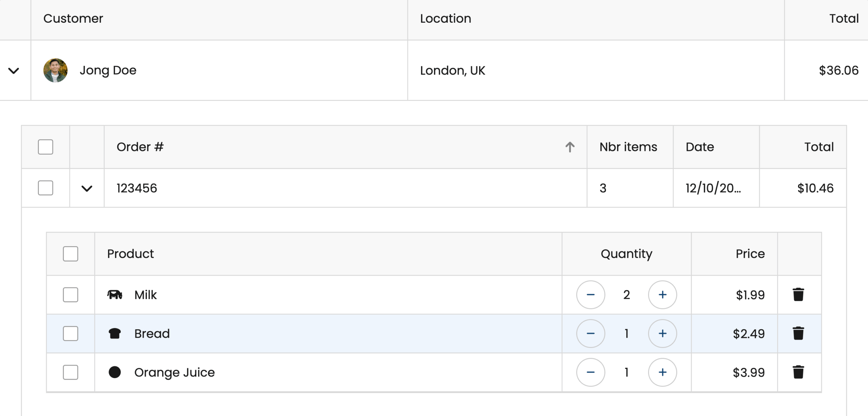
Task: Click Jong Doe's avatar photo
Action: (55, 70)
